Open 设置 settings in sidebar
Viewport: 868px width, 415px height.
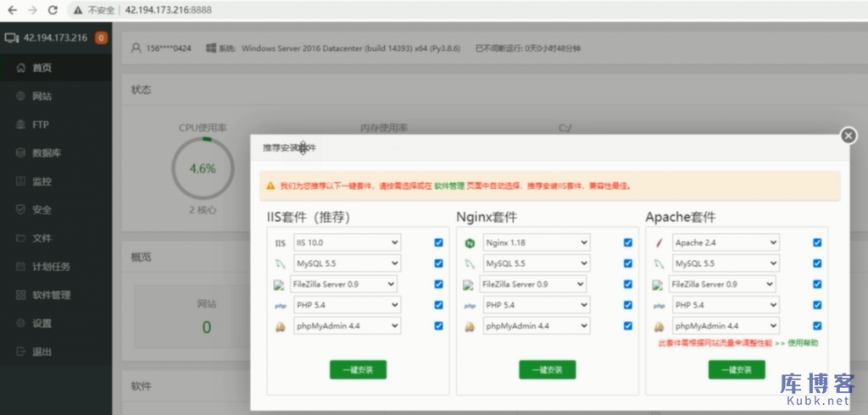pyautogui.click(x=56, y=324)
